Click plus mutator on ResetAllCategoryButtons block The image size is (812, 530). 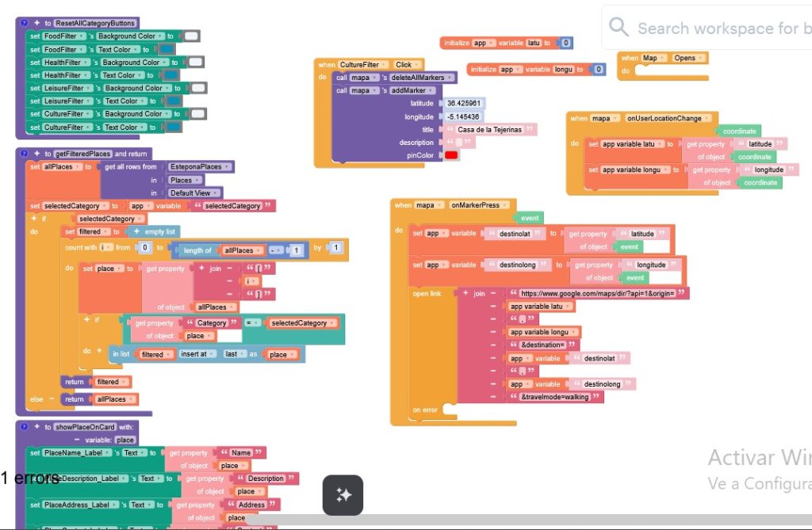pyautogui.click(x=36, y=23)
